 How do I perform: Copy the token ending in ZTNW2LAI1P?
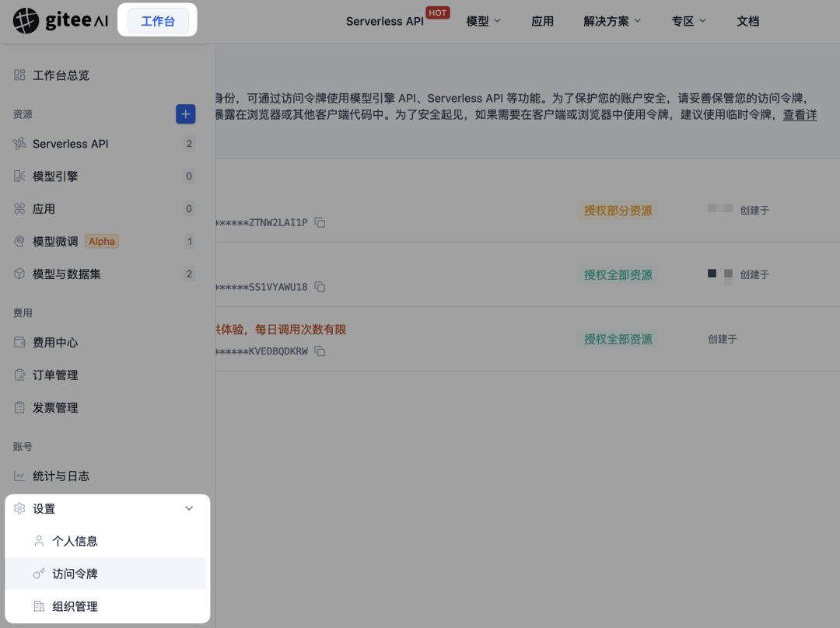pyautogui.click(x=319, y=222)
